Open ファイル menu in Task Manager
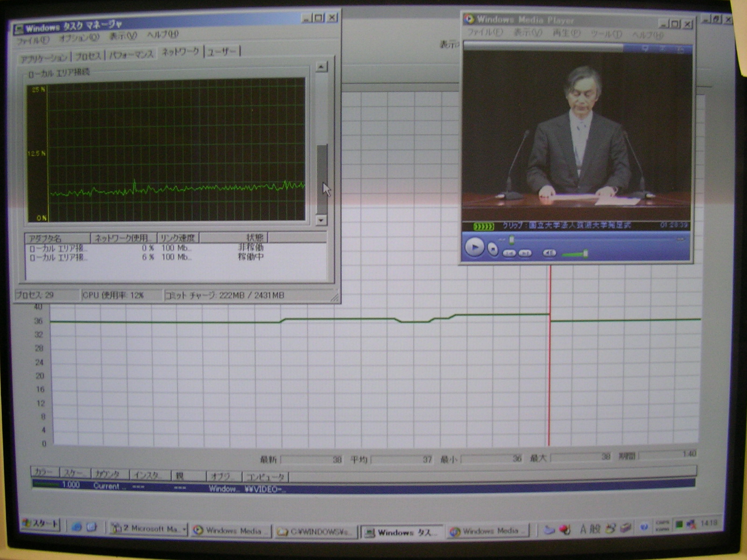 (33, 40)
